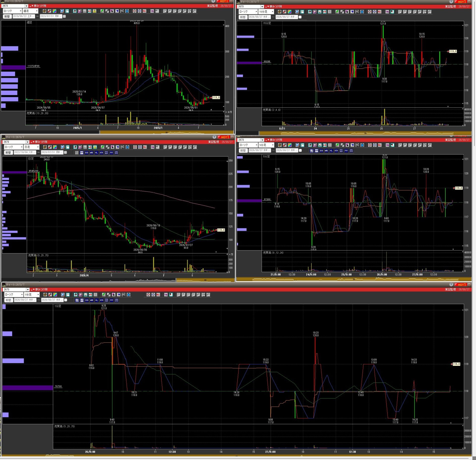Click the magnifier icon in 15-minute chart toolbar
Viewport: 476px width, 460px height.
[x=297, y=12]
